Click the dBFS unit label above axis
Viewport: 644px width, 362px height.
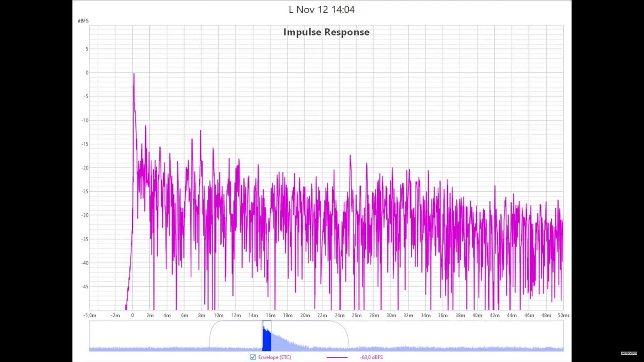point(83,21)
